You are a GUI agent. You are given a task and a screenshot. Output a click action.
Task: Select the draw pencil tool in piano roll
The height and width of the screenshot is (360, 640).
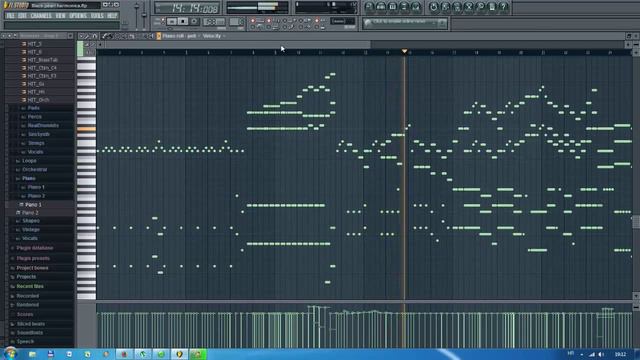point(105,36)
